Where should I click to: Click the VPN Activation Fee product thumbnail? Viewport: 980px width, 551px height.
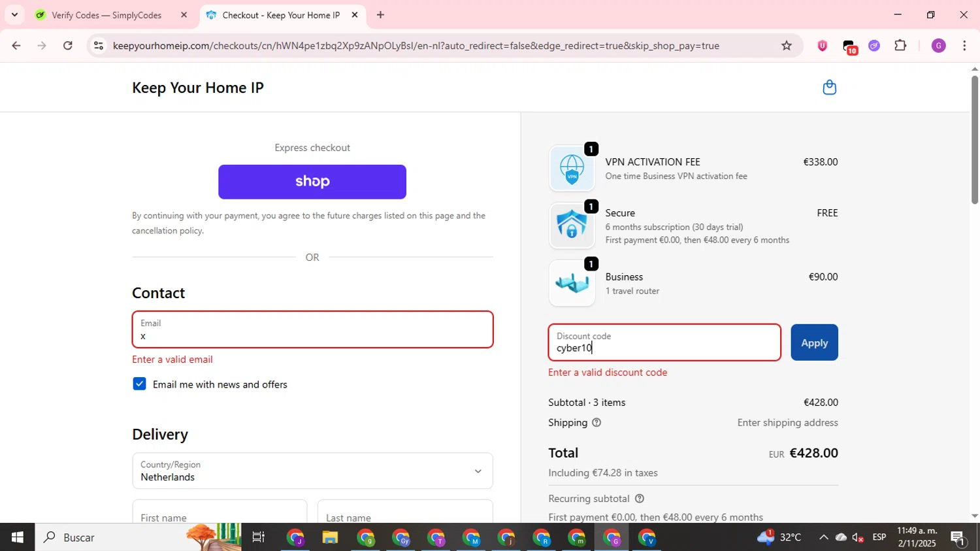[x=572, y=169]
